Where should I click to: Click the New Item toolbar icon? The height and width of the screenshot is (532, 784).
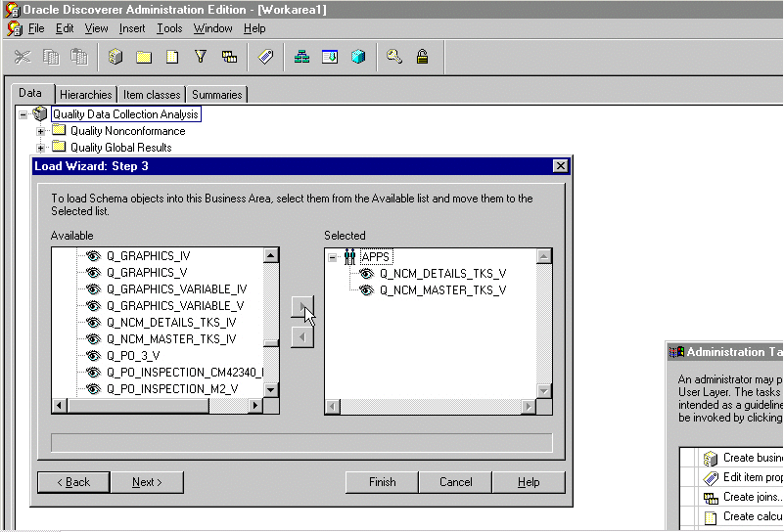pos(172,57)
